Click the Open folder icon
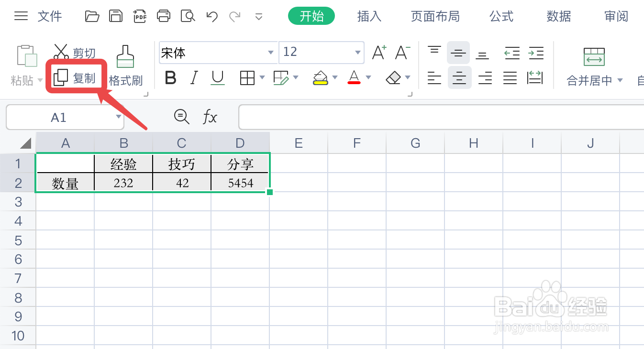 (92, 16)
